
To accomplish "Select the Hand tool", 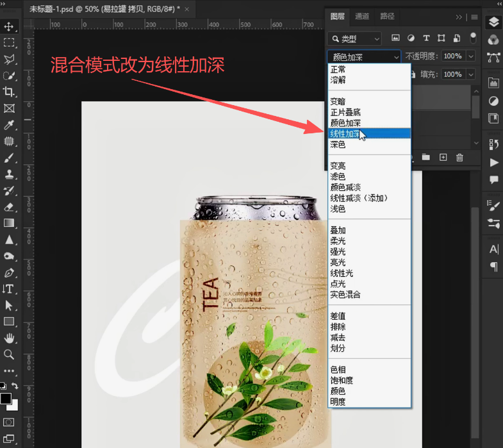I will 9,338.
